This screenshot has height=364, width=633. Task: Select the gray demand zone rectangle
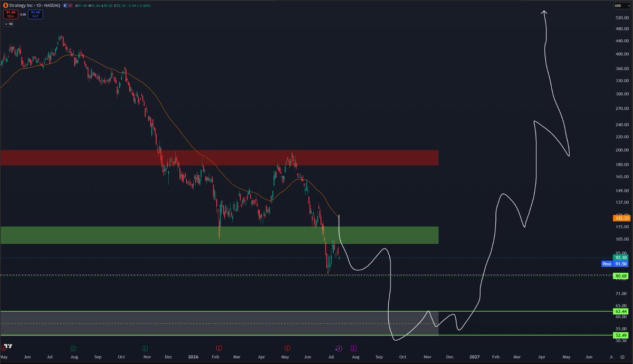pos(219,323)
